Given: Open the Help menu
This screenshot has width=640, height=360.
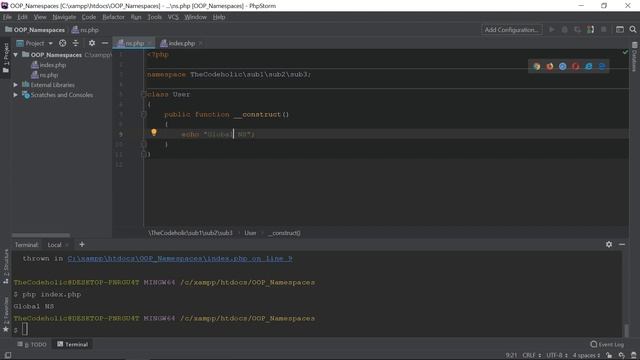Looking at the screenshot, I should tap(219, 17).
